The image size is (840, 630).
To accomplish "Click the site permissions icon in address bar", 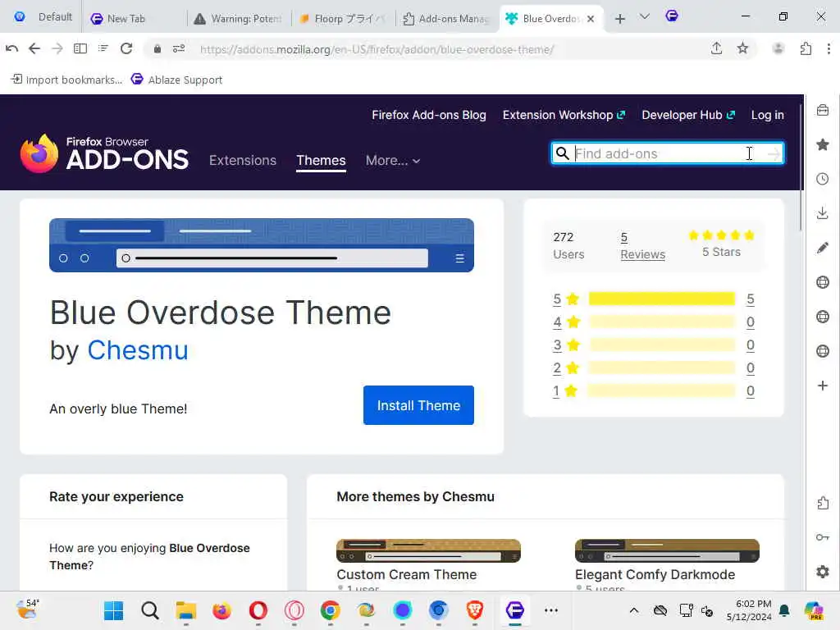I will coord(179,48).
